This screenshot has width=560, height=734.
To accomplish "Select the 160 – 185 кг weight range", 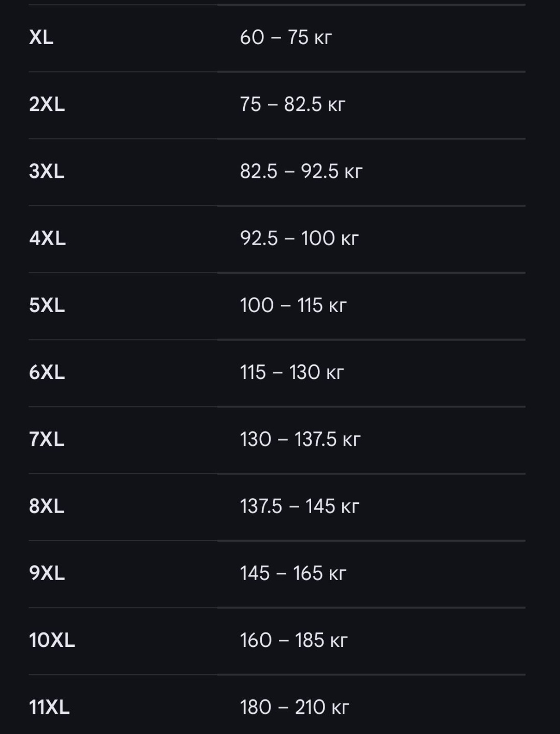I will [293, 640].
